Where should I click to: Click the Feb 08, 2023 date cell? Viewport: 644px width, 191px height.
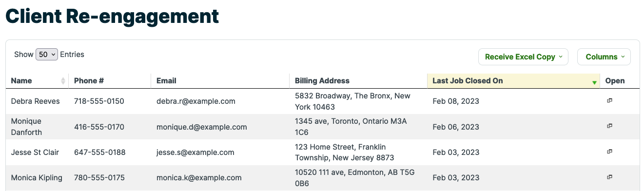[456, 101]
